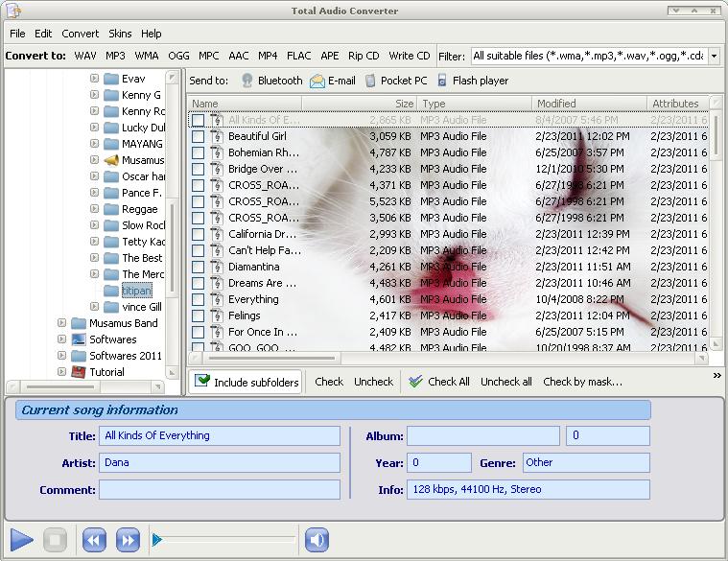The width and height of the screenshot is (728, 561).
Task: Expand the Lucky Dul folder node
Action: (94, 128)
